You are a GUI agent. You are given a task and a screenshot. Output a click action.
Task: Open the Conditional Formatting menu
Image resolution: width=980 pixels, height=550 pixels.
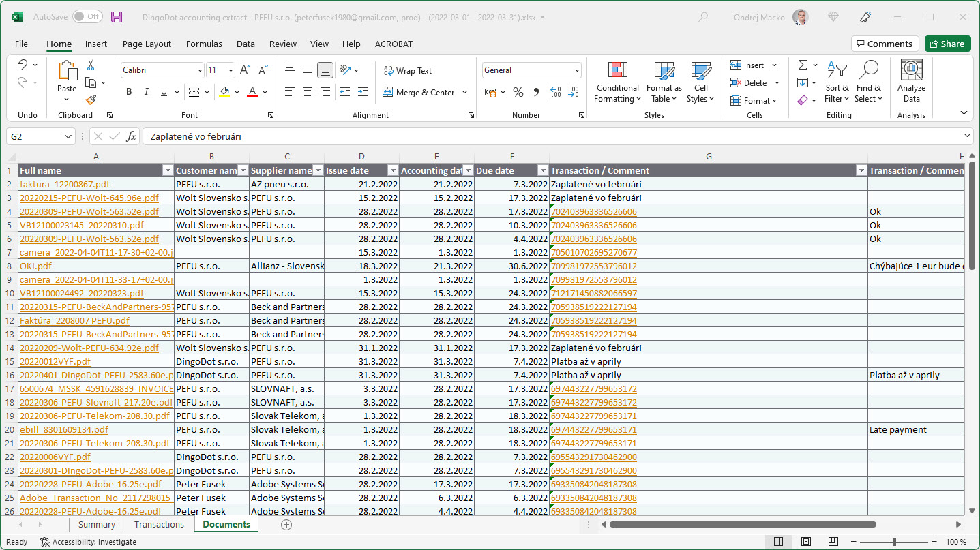click(617, 82)
